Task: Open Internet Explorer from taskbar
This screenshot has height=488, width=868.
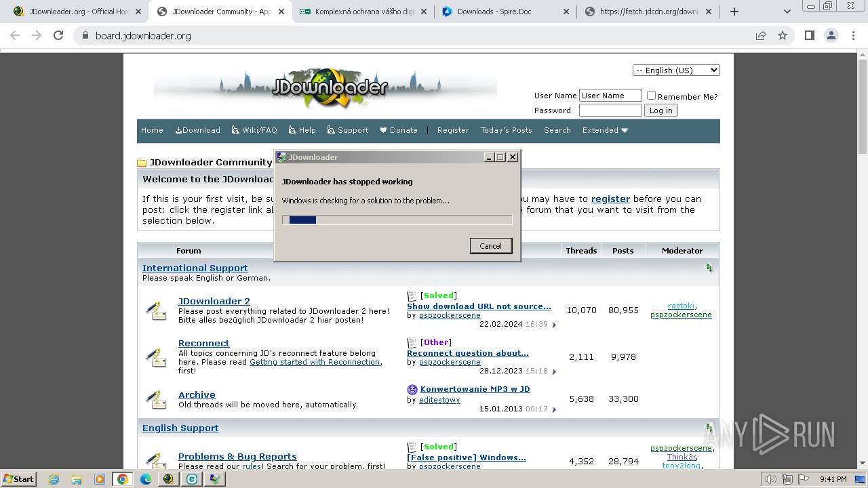Action: (x=54, y=479)
